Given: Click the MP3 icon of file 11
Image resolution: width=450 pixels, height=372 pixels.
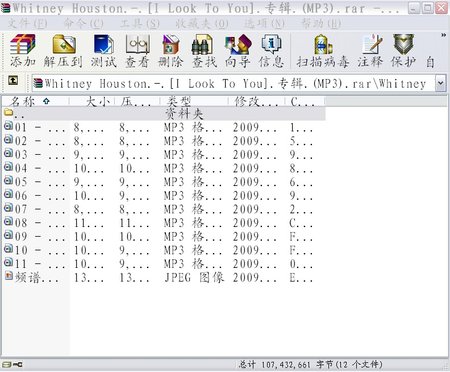Looking at the screenshot, I should pos(8,263).
